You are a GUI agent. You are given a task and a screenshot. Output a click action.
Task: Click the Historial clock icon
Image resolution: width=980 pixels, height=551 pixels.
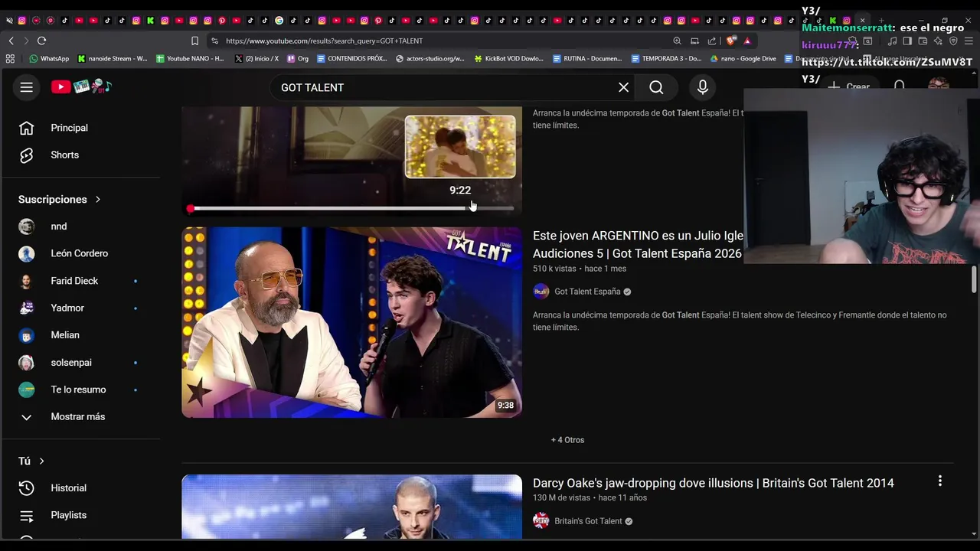tap(26, 488)
